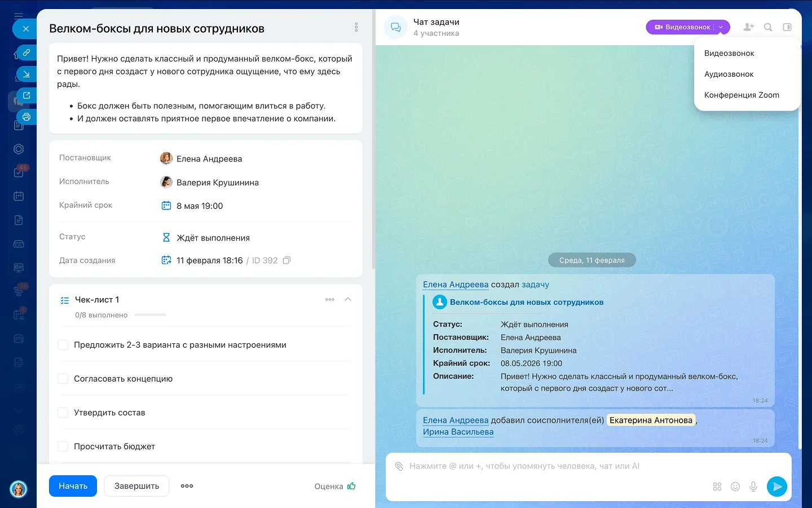Check 'Согласовать концепцию' item
Viewport: 812px width, 508px height.
click(x=63, y=379)
